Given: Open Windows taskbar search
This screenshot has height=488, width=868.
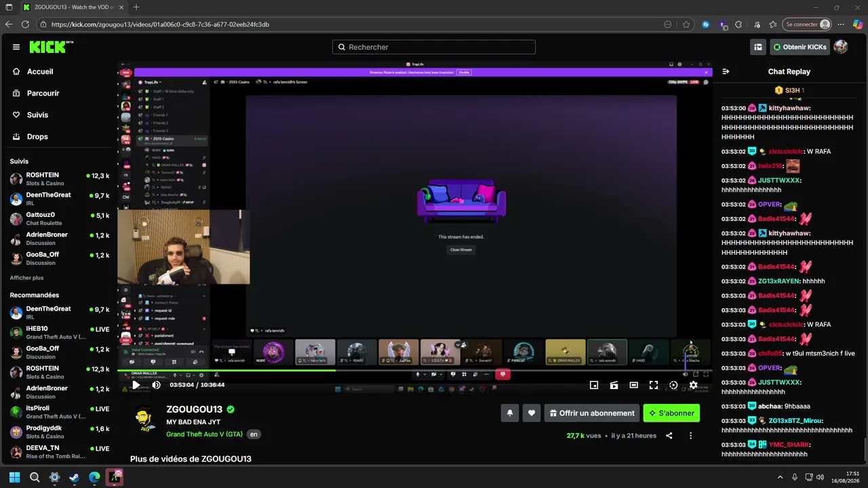Looking at the screenshot, I should pos(35,477).
